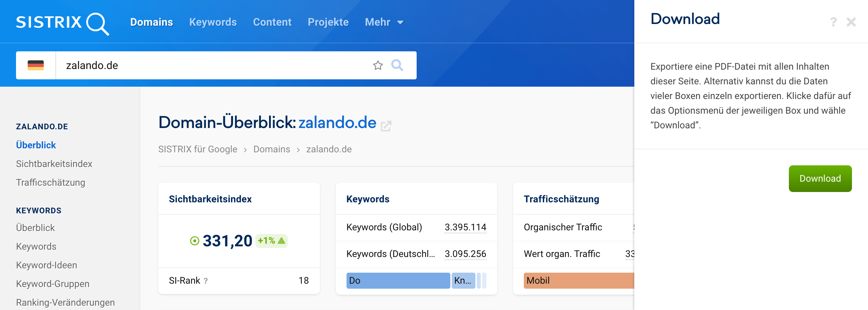The width and height of the screenshot is (868, 310).
Task: Open the Domains menu
Action: coord(152,22)
